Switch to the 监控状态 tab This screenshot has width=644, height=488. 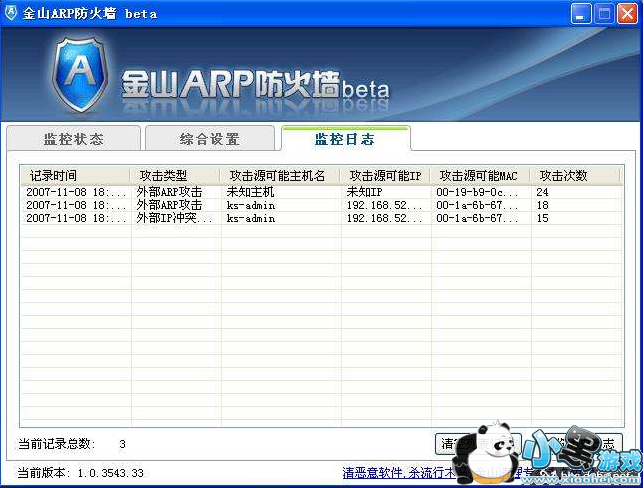coord(74,139)
